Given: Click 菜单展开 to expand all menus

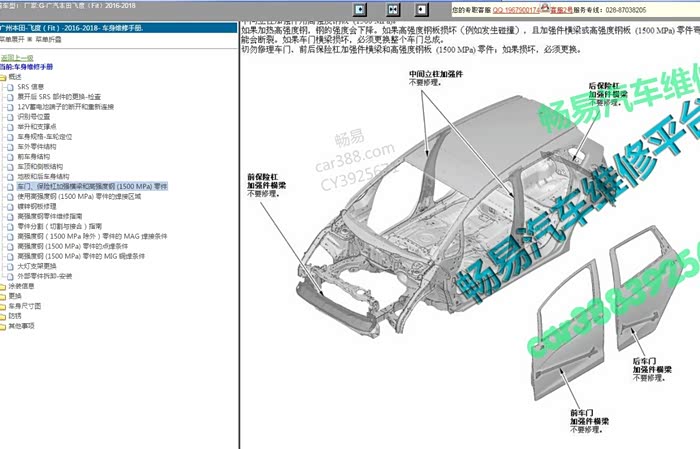Looking at the screenshot, I should point(13,40).
